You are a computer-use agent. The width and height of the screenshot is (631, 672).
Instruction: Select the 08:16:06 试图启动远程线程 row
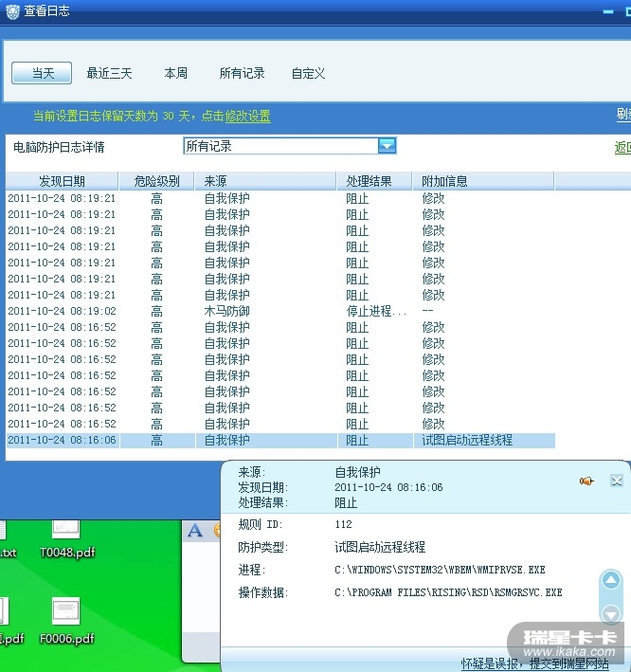pos(280,440)
